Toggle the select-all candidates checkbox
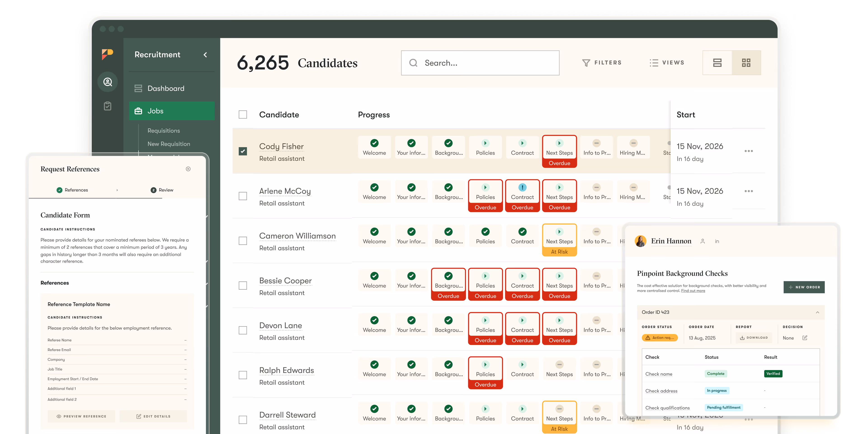Image resolution: width=868 pixels, height=434 pixels. point(243,115)
